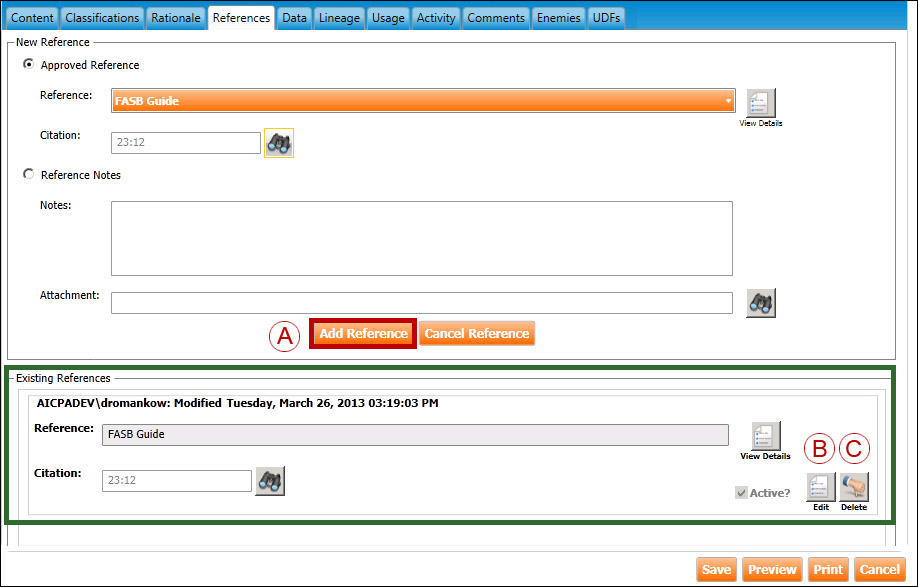Screen dimensions: 918x587
Task: Click the Attachment input field
Action: coord(421,303)
